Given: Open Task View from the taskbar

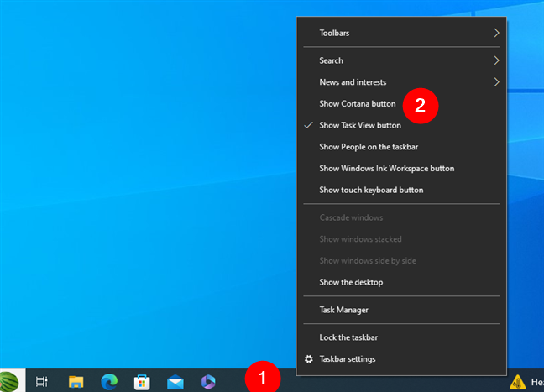Looking at the screenshot, I should [42, 382].
